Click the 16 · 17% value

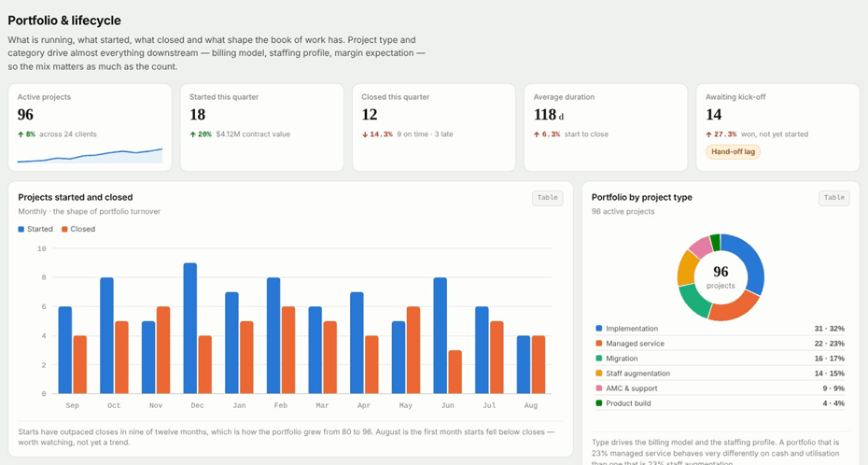click(x=829, y=359)
